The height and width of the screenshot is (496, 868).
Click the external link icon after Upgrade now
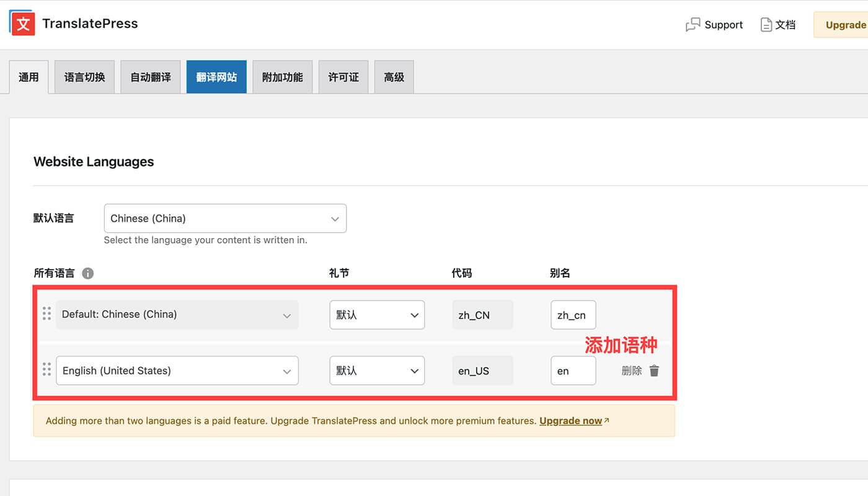[x=607, y=420]
